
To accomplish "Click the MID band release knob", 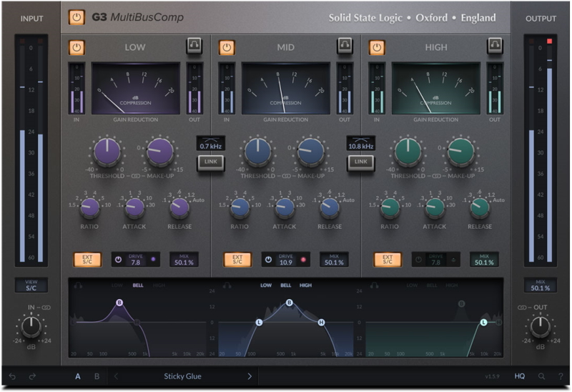I will [x=330, y=207].
